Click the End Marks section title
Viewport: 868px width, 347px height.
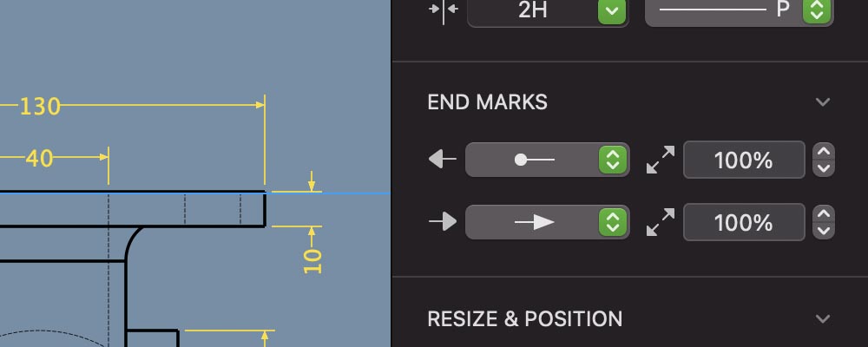[x=487, y=102]
